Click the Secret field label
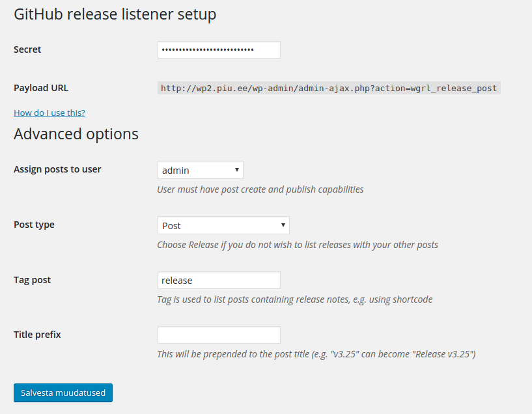This screenshot has width=532, height=414. pos(27,49)
